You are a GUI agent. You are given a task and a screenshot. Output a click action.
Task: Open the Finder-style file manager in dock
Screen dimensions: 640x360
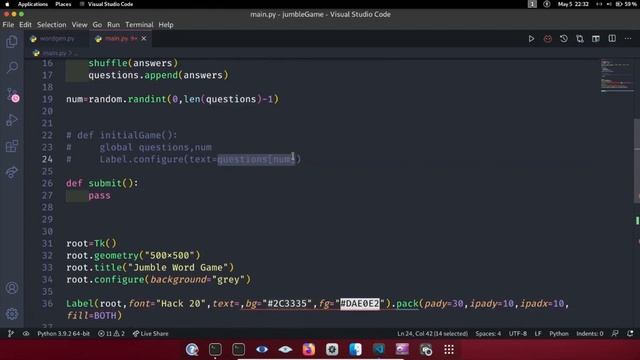coord(355,349)
